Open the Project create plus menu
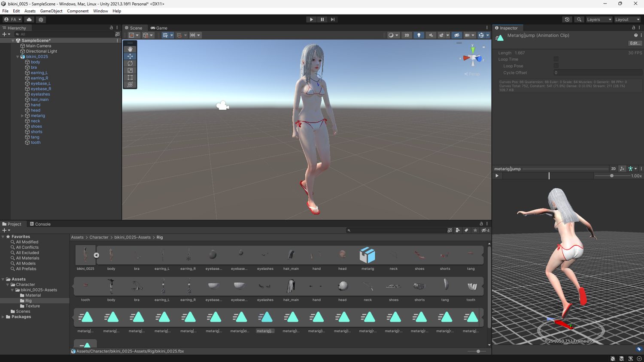 6,230
